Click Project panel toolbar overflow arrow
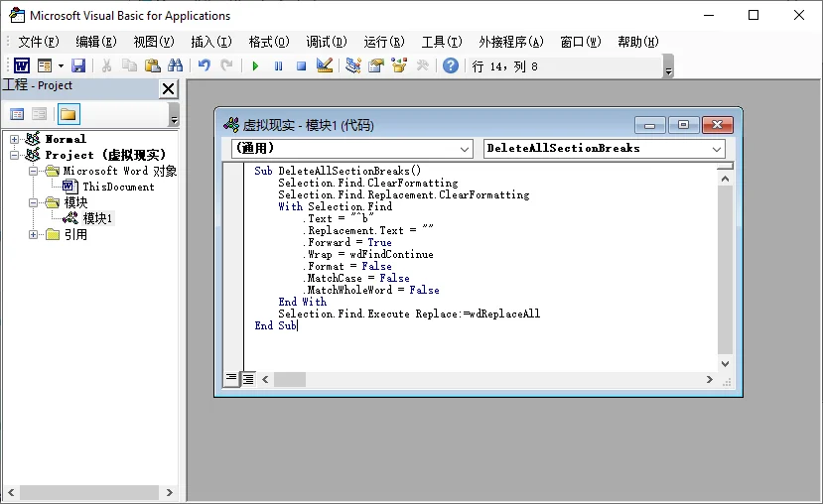823x504 pixels. tap(174, 114)
